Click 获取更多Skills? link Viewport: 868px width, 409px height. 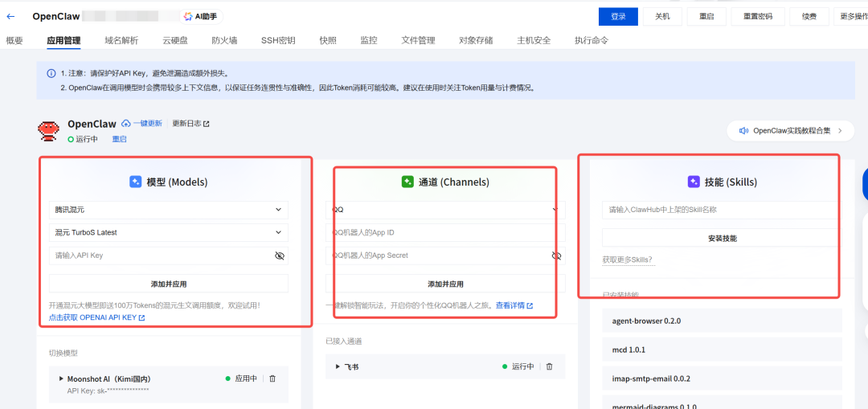click(628, 260)
